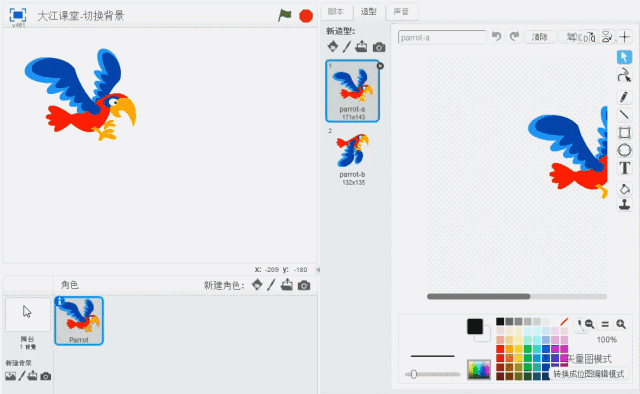Click the 100% zoom level text
Viewport: 640px width, 394px height.
(x=607, y=340)
